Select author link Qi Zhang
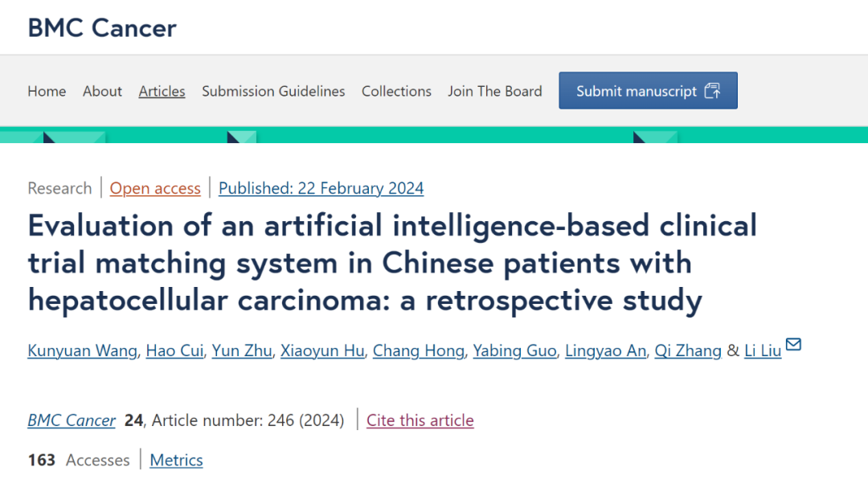This screenshot has height=500, width=868. (688, 350)
